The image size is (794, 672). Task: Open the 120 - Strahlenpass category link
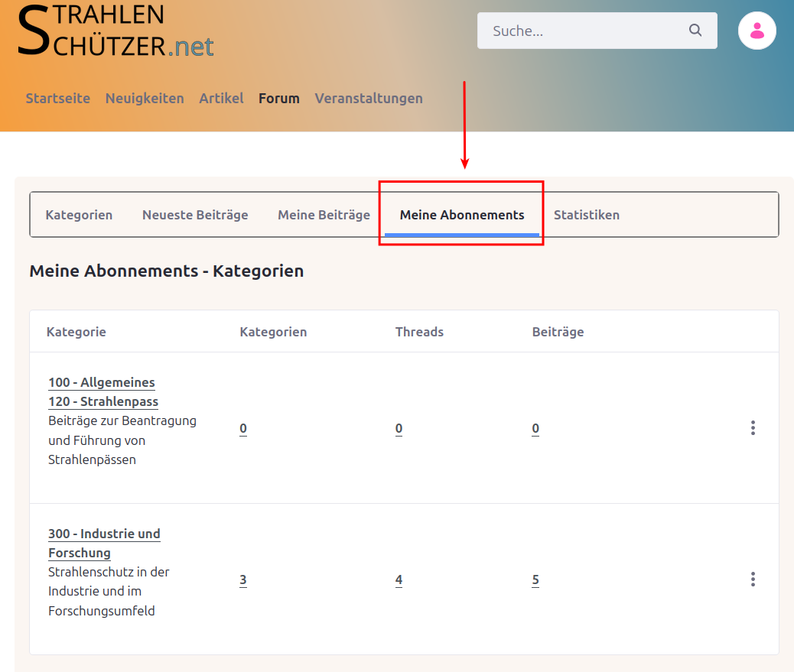point(103,401)
